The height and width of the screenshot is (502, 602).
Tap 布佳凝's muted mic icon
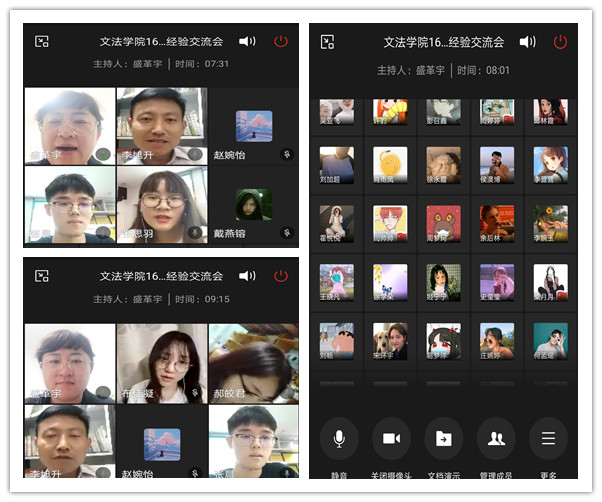coord(195,393)
